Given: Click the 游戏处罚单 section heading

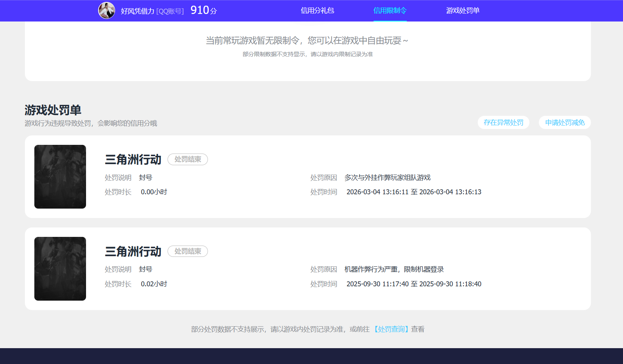Looking at the screenshot, I should (x=53, y=110).
